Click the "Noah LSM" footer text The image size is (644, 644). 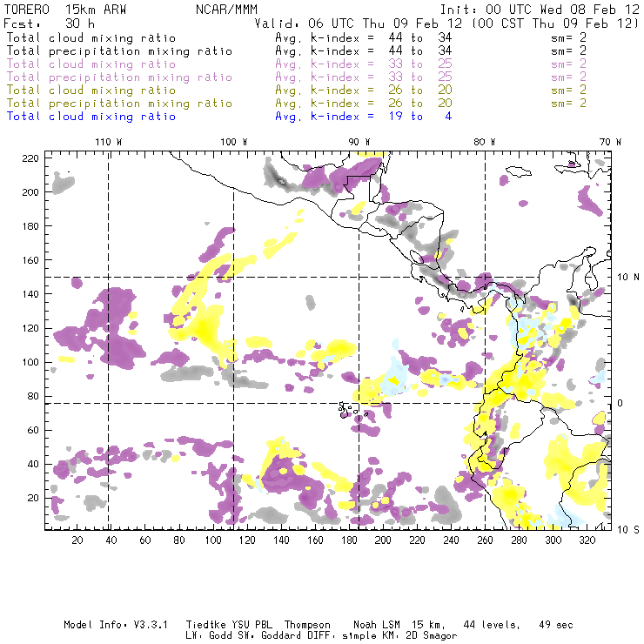pyautogui.click(x=377, y=625)
